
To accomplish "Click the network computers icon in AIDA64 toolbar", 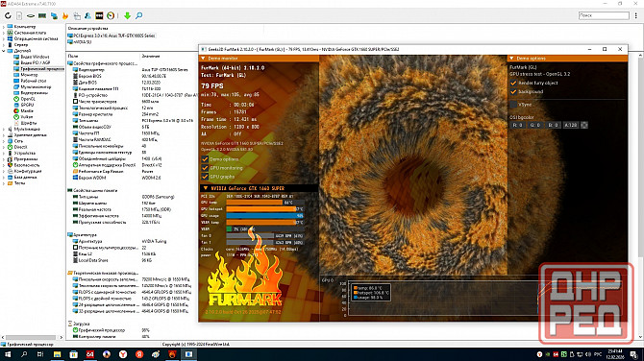I will coord(54,15).
